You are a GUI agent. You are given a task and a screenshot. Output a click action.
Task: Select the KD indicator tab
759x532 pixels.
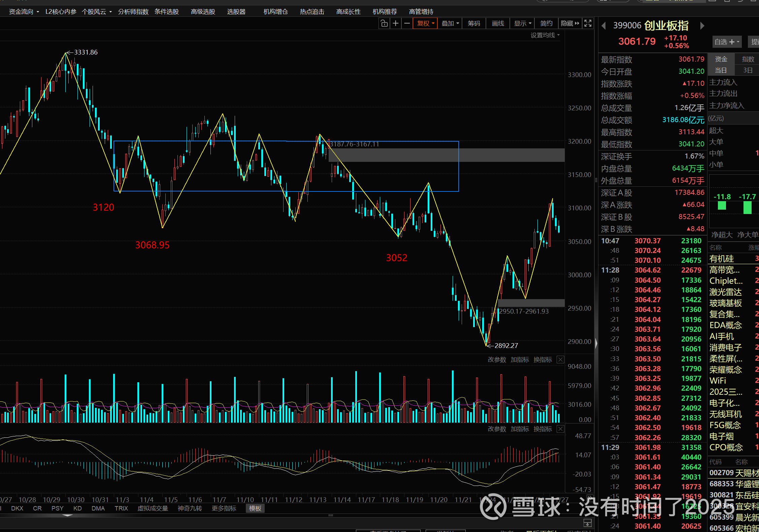77,508
